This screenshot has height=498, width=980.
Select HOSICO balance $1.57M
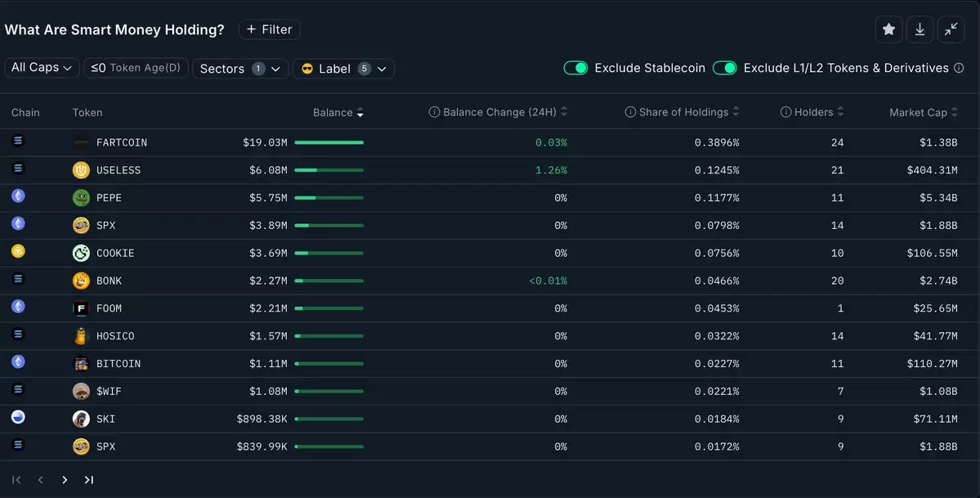point(268,336)
